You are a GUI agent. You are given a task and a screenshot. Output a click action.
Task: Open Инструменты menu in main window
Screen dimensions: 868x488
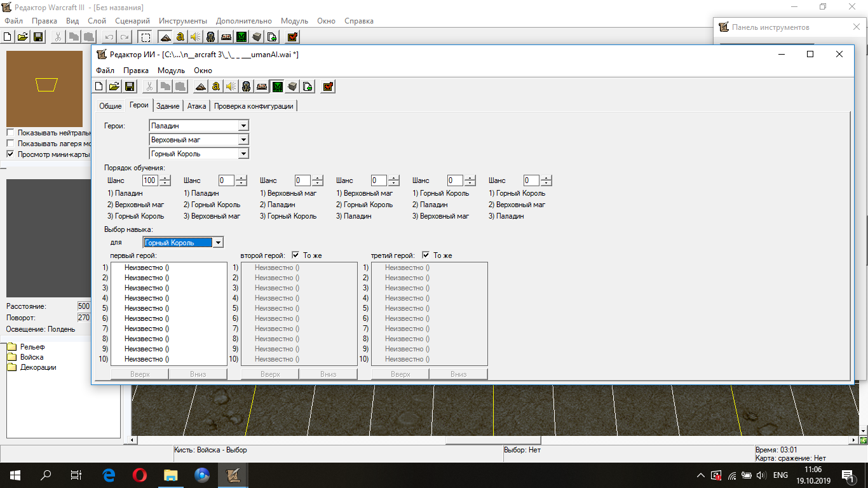183,21
